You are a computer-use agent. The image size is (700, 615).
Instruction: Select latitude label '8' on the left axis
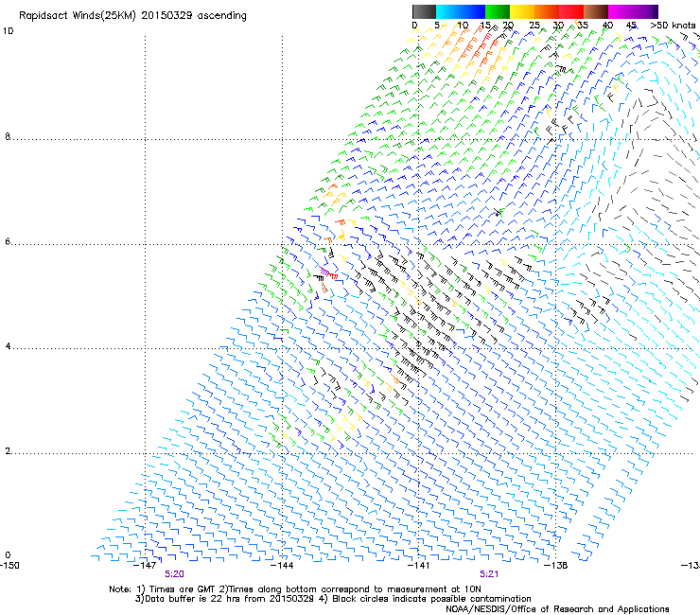click(x=8, y=136)
